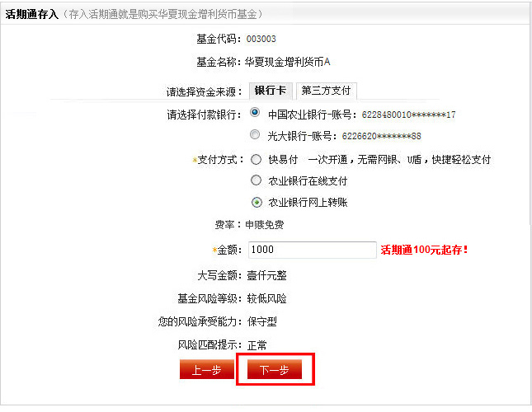532x412 pixels.
Task: Click the 活期通存入 header title
Action: click(32, 14)
